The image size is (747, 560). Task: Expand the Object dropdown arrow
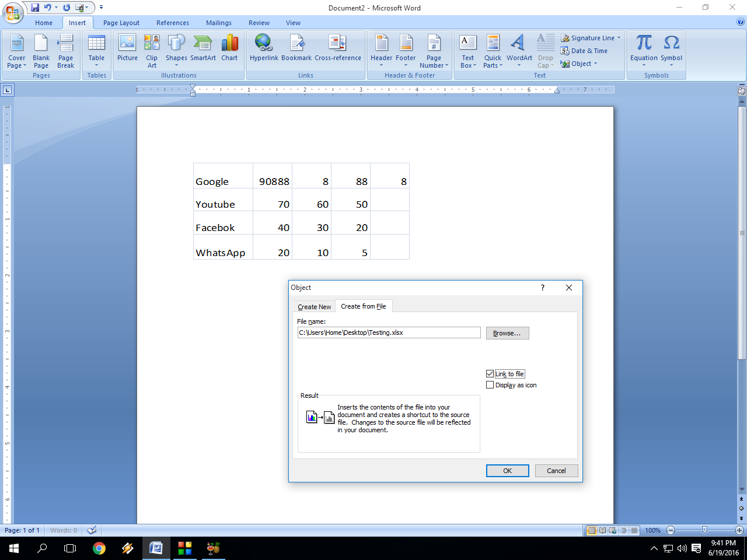pos(595,64)
